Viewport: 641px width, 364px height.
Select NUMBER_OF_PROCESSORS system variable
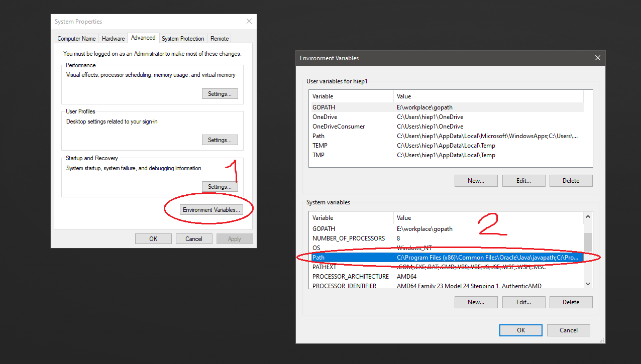click(447, 238)
